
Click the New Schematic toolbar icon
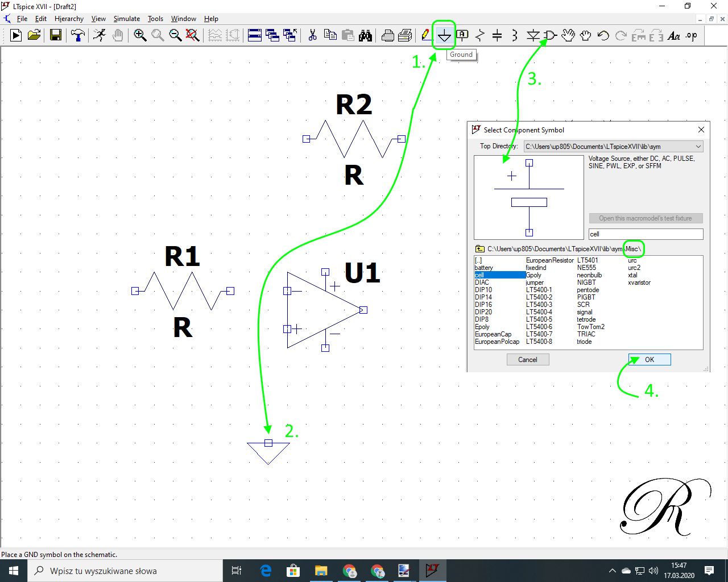pos(16,35)
